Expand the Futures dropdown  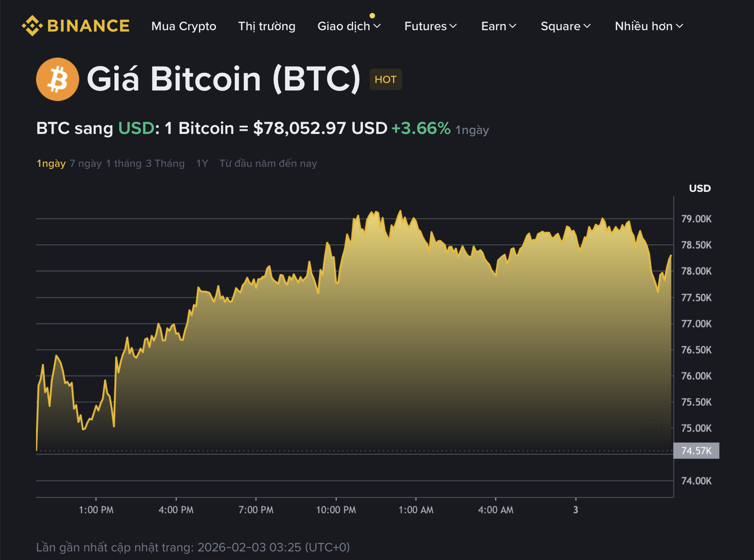(x=430, y=27)
